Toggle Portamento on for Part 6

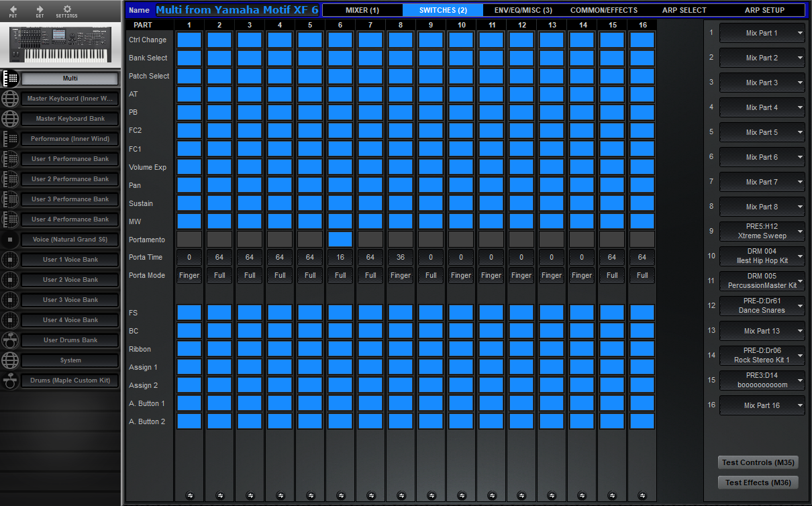pyautogui.click(x=340, y=239)
